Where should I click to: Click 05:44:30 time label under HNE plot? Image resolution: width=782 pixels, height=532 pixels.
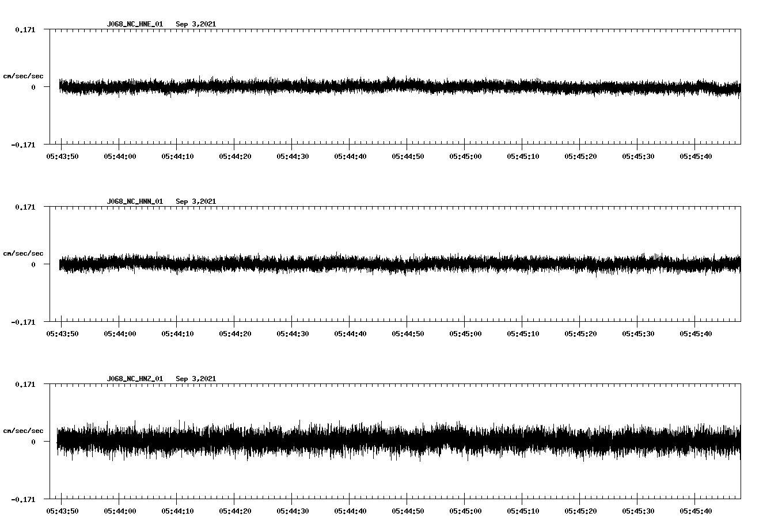[x=293, y=157]
